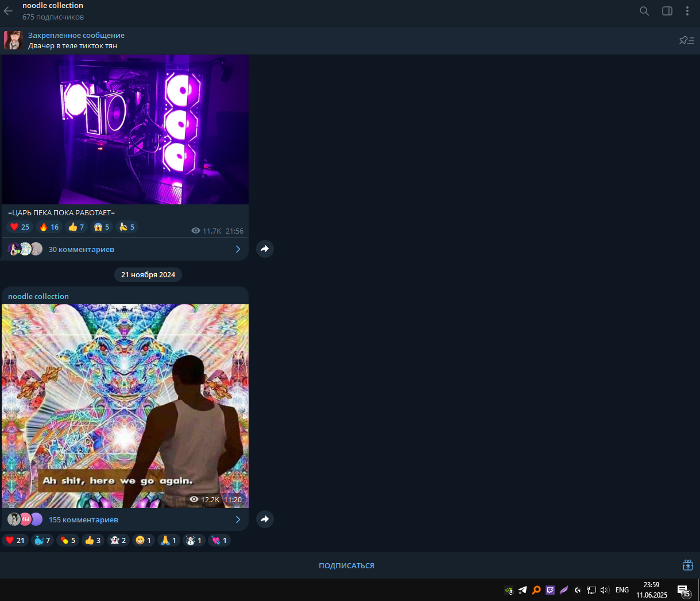Open the 'Ah shit, here we go again' image
This screenshot has height=601, width=700.
pyautogui.click(x=125, y=406)
